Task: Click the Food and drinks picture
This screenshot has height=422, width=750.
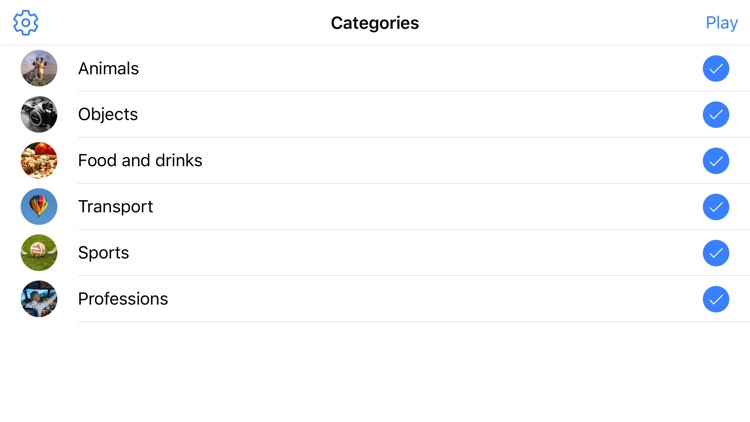Action: tap(39, 160)
